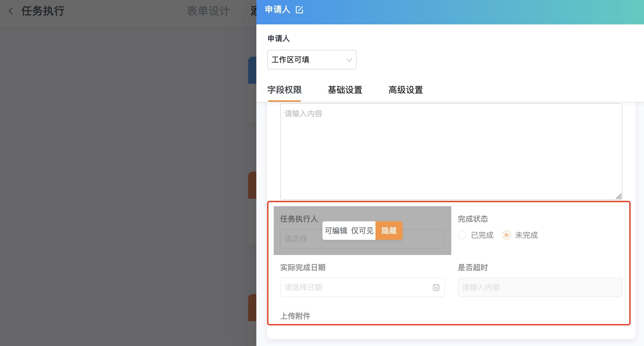
Task: Click the back arrow beside 任务执行
Action: point(11,11)
